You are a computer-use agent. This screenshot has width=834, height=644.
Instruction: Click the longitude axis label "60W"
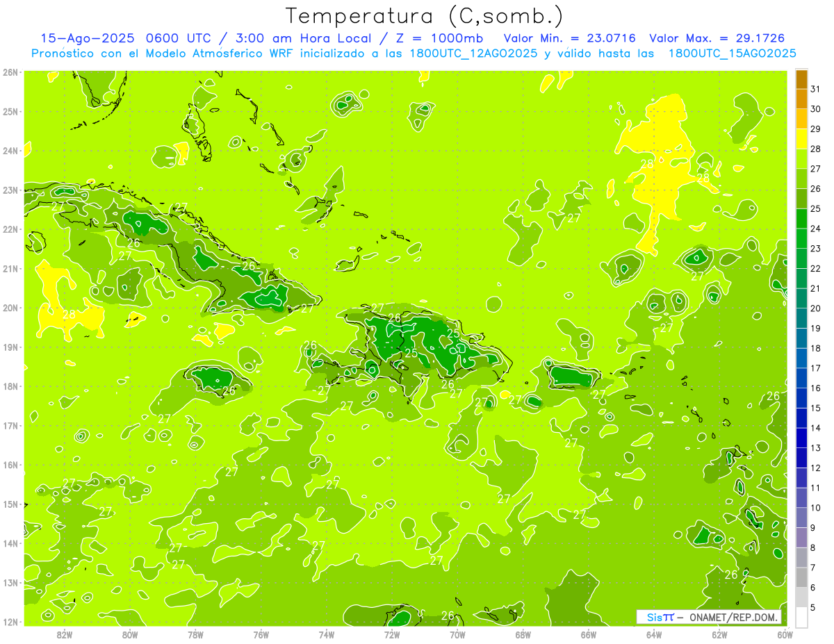785,635
